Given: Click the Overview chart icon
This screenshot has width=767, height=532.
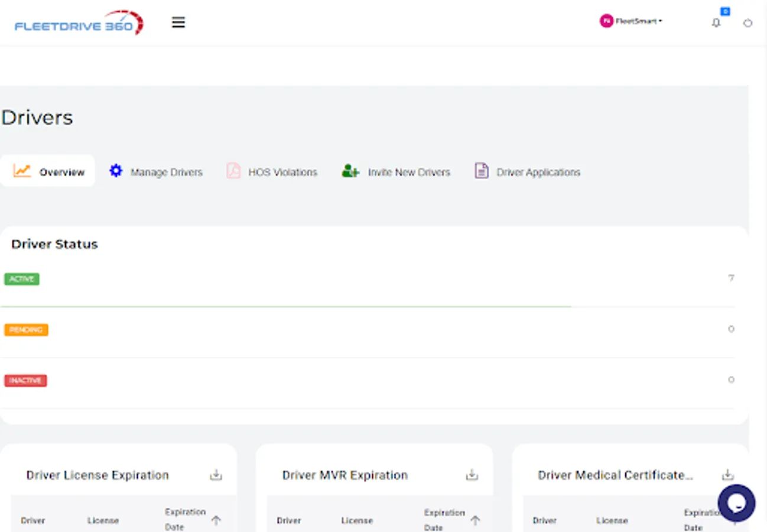Looking at the screenshot, I should [21, 171].
